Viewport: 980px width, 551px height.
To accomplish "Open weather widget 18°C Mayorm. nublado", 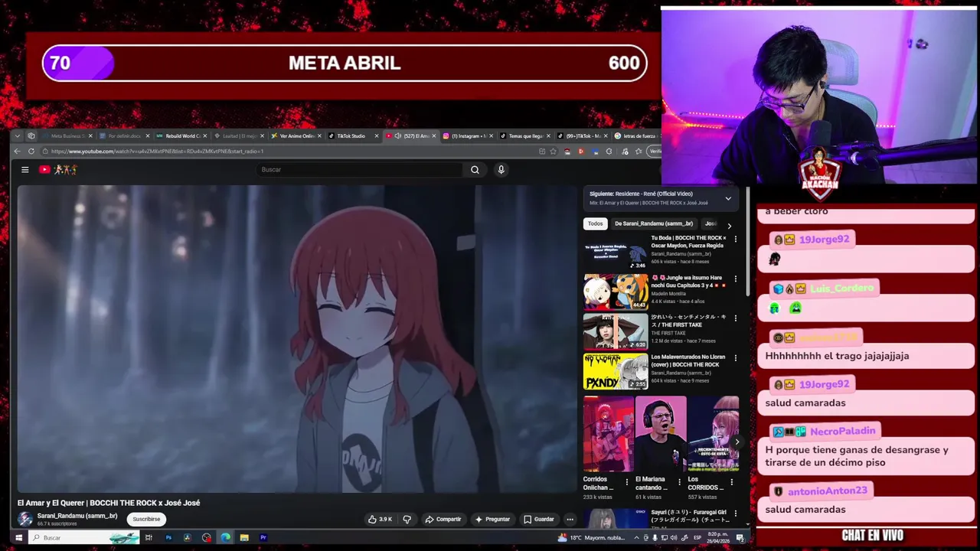I will click(x=592, y=538).
